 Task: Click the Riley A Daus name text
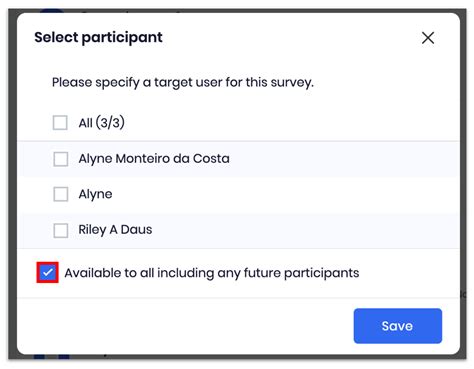pyautogui.click(x=115, y=230)
